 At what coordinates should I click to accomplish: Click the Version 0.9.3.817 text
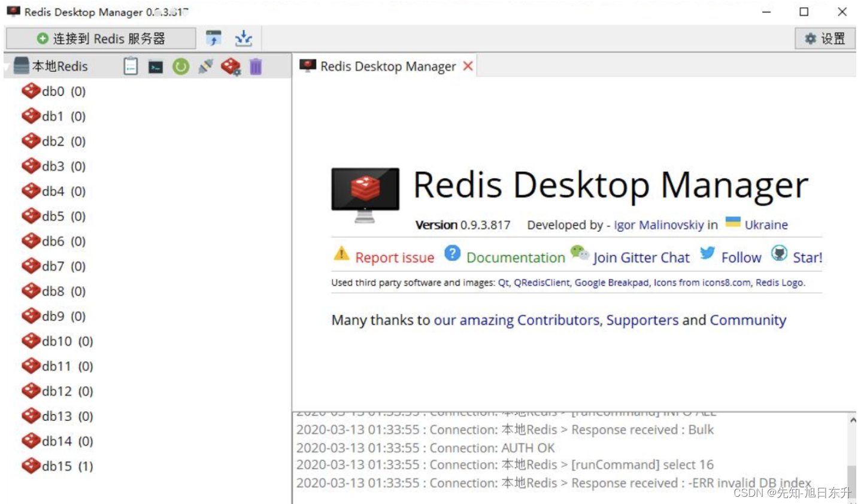tap(463, 225)
